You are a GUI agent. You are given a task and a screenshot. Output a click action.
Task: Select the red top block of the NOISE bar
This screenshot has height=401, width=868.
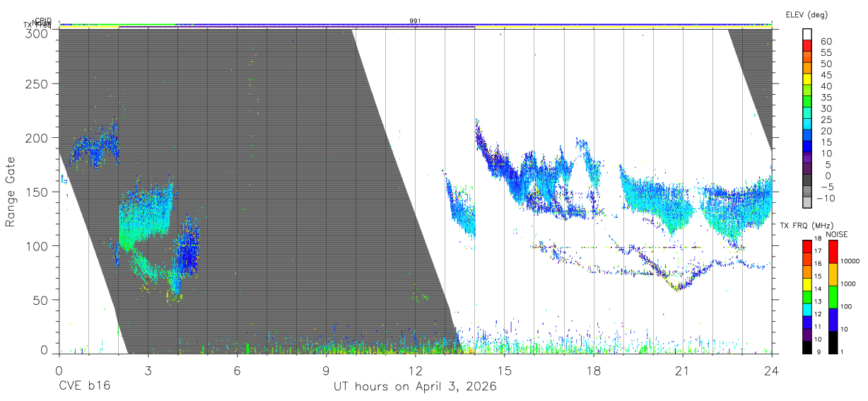(x=833, y=252)
